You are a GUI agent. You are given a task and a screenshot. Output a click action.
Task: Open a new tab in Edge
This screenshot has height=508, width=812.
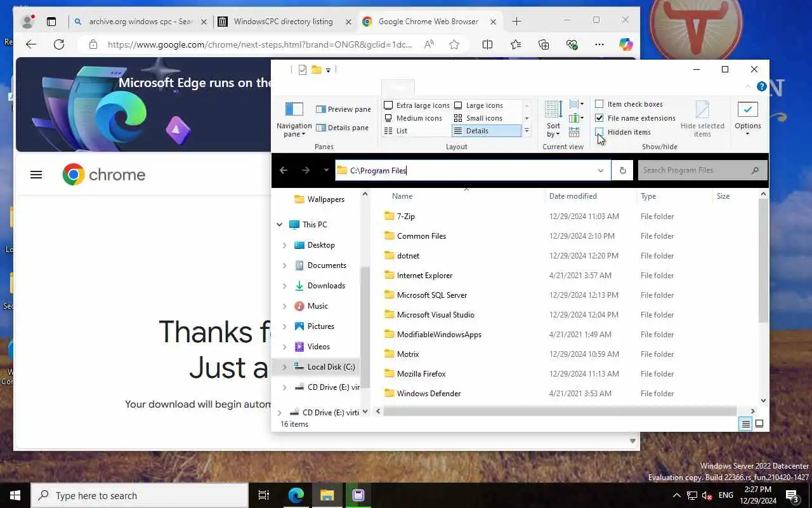(516, 22)
